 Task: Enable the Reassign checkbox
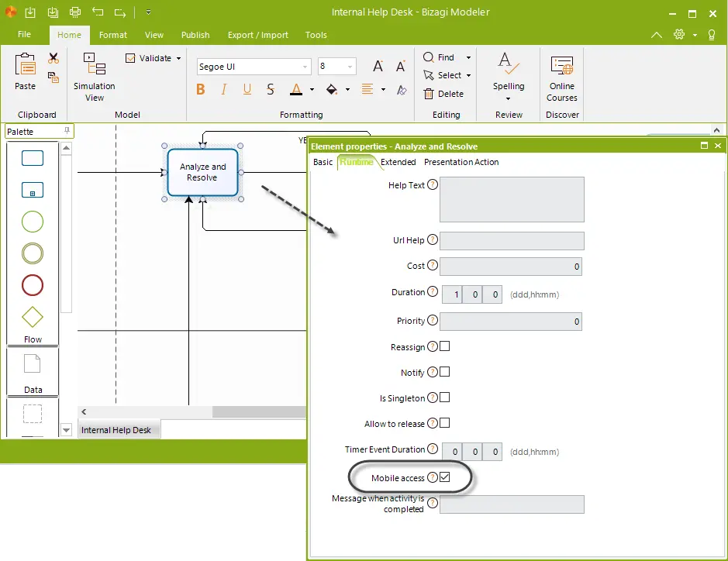pyautogui.click(x=445, y=346)
